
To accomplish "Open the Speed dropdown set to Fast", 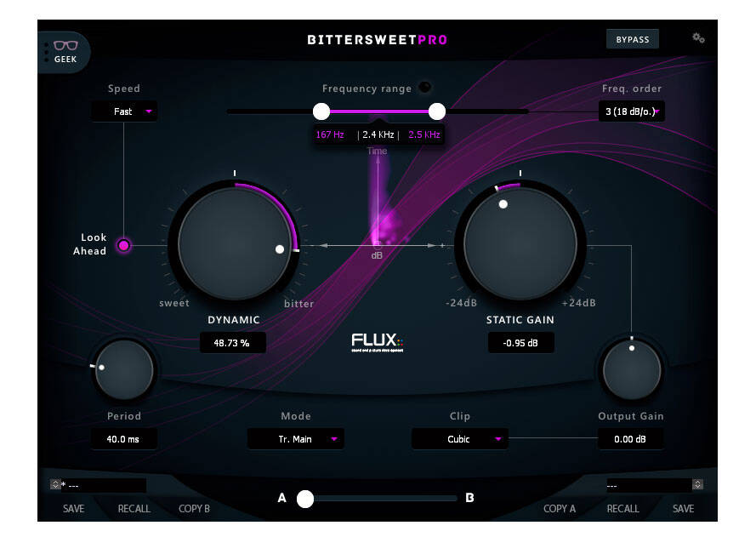I will (x=124, y=111).
